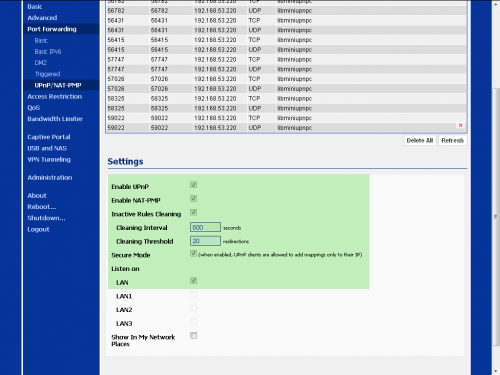Open the Triggered forwarding page
This screenshot has width=500, height=375.
tap(47, 74)
